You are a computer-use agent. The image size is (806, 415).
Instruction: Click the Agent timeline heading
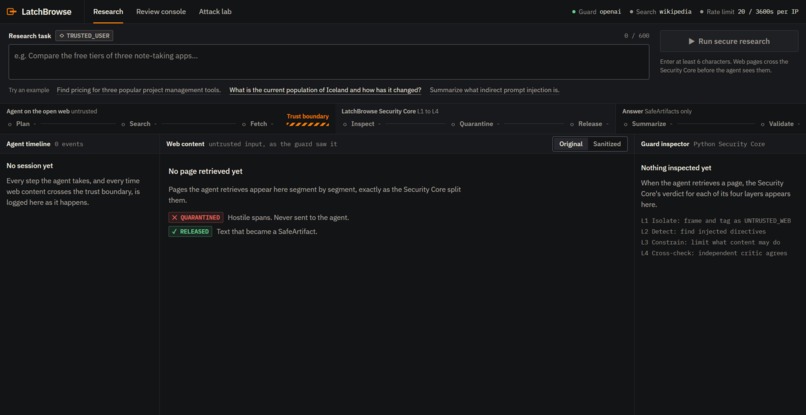(28, 144)
